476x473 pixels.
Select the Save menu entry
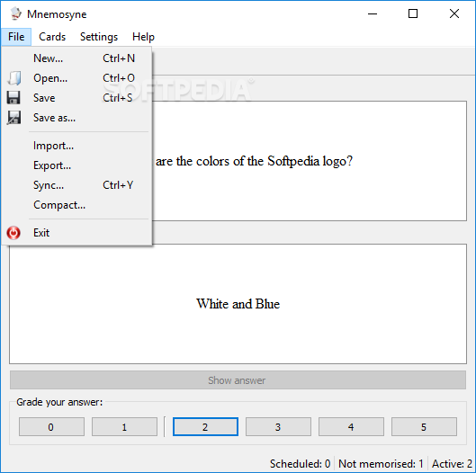point(76,98)
